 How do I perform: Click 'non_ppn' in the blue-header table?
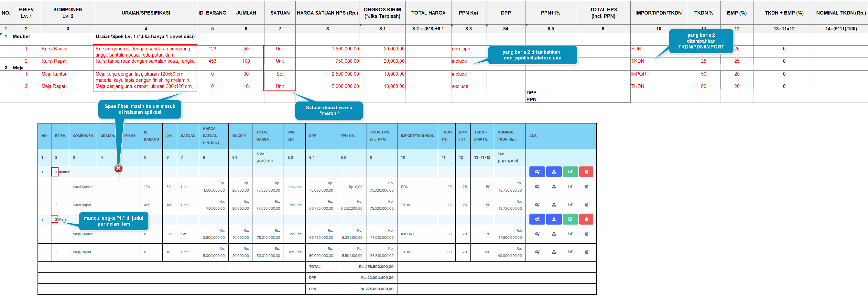tap(294, 187)
